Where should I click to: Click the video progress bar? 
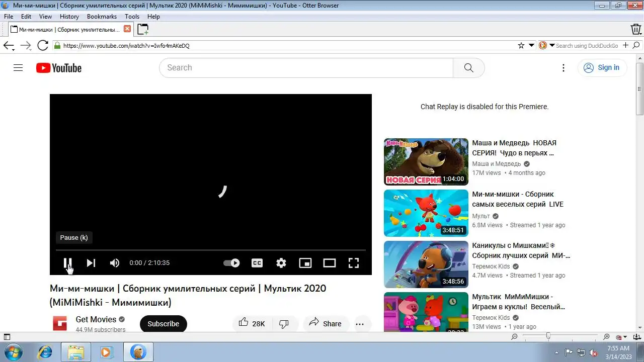pos(211,250)
